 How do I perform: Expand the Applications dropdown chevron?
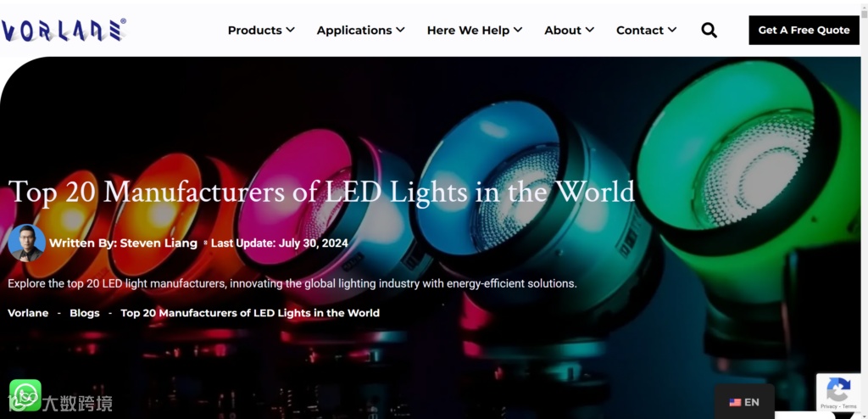click(x=400, y=30)
